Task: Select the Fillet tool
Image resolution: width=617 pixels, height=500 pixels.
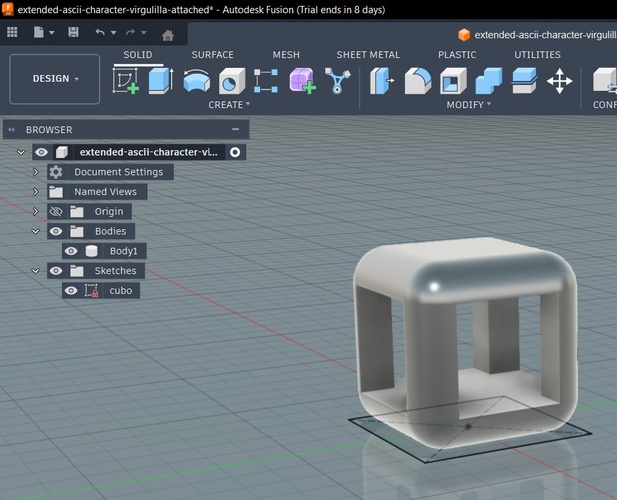Action: tap(418, 81)
